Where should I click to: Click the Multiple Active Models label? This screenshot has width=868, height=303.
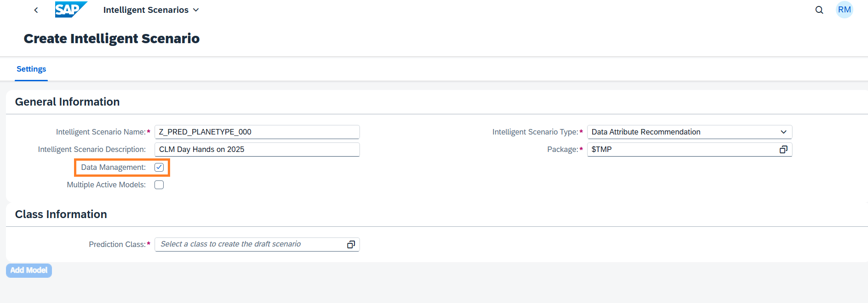tap(106, 185)
